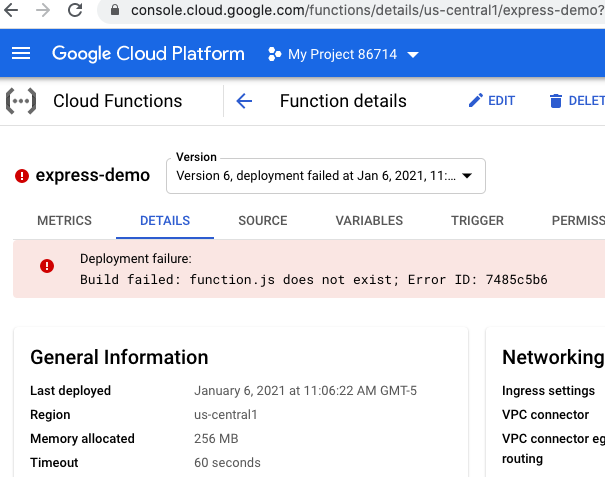Open the My Project 86714 selector

(x=345, y=54)
